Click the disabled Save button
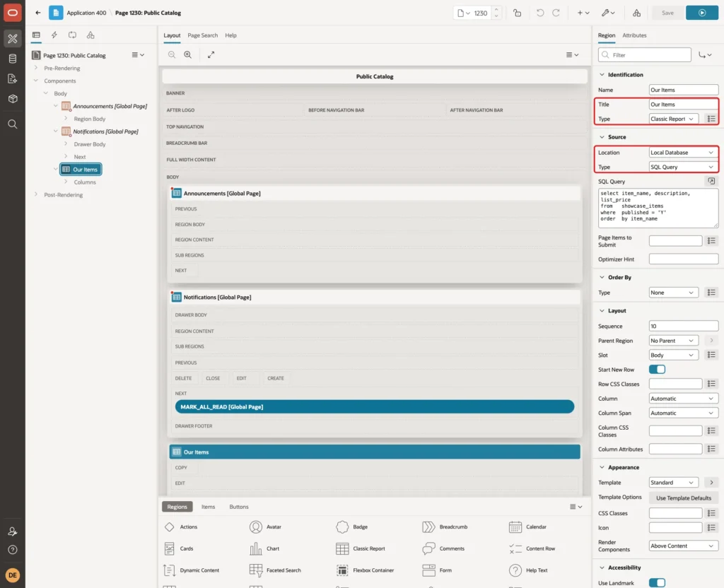The height and width of the screenshot is (588, 724). [x=667, y=13]
